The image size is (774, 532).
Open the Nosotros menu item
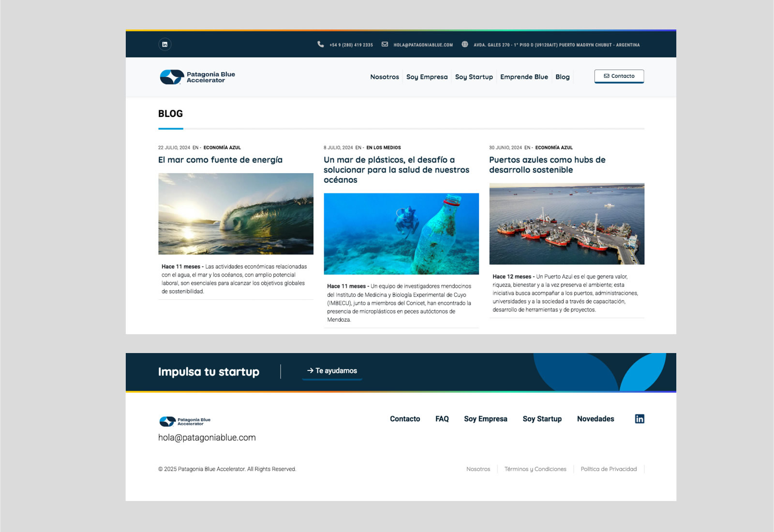coord(384,77)
